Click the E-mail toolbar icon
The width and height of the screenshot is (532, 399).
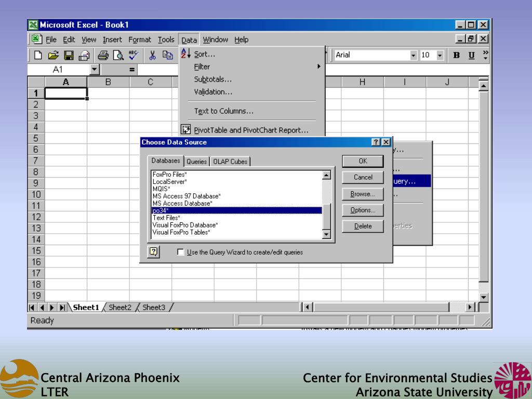coord(84,55)
